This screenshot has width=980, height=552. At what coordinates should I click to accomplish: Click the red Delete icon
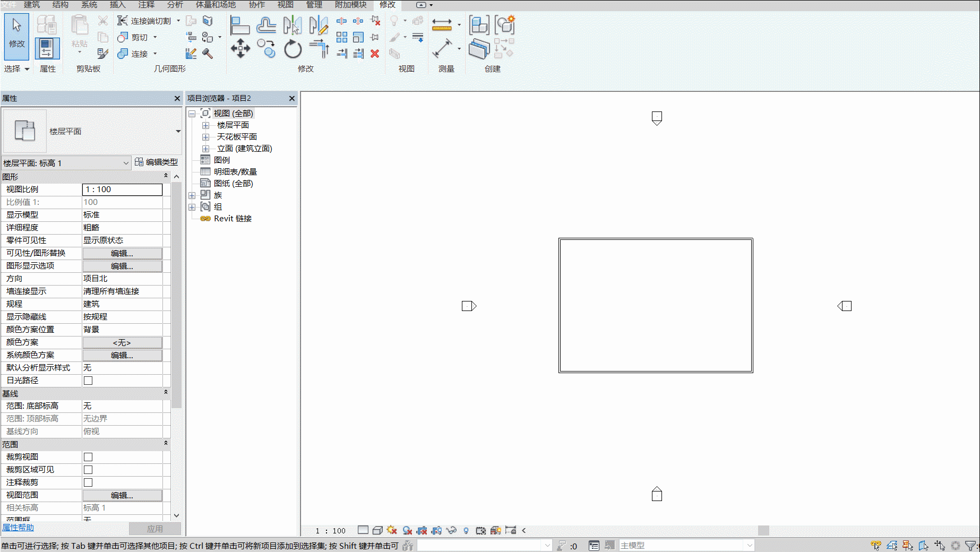375,54
